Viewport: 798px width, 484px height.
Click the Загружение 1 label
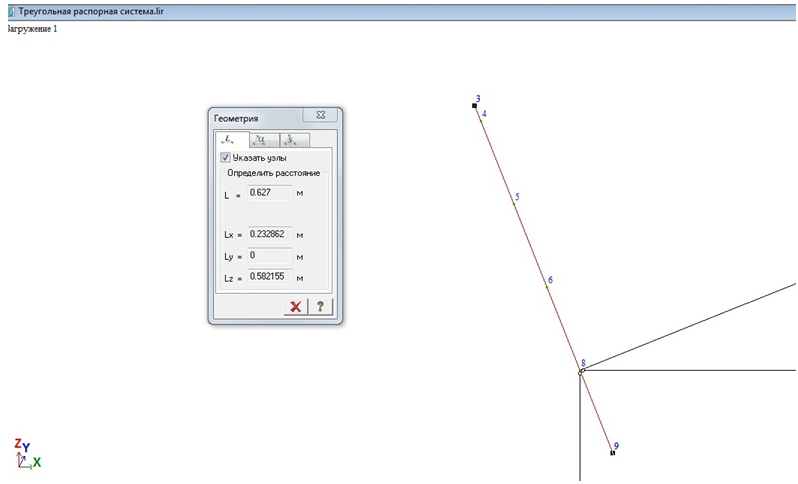(32, 29)
